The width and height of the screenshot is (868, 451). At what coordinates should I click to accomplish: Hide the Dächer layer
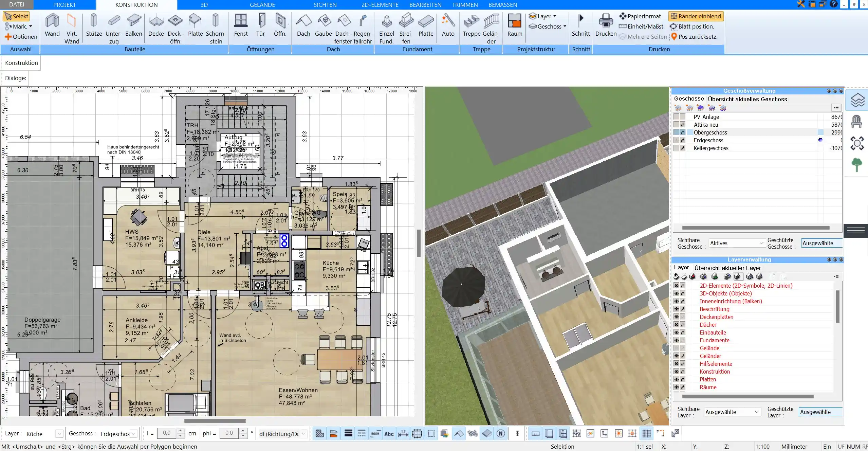pos(677,325)
